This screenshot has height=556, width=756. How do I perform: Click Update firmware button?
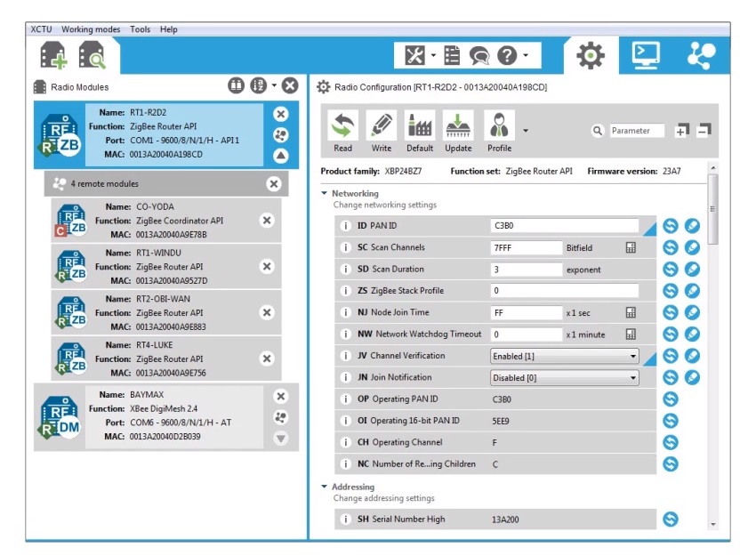click(x=458, y=132)
